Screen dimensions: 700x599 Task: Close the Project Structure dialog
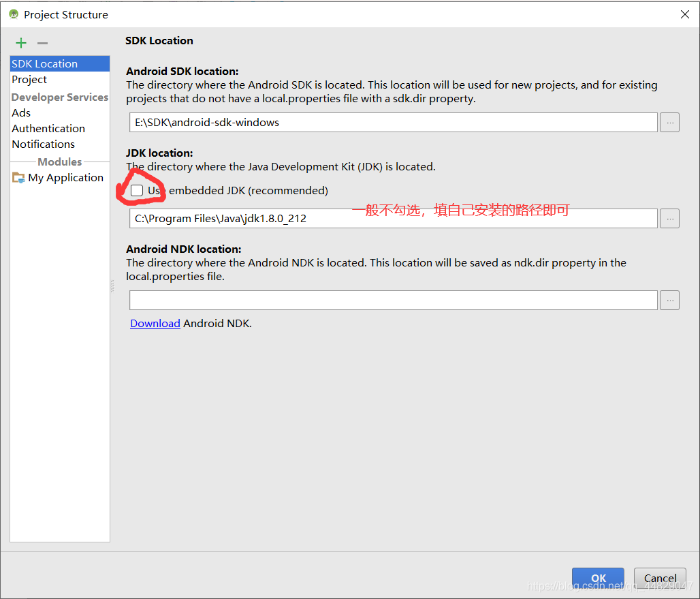point(685,14)
